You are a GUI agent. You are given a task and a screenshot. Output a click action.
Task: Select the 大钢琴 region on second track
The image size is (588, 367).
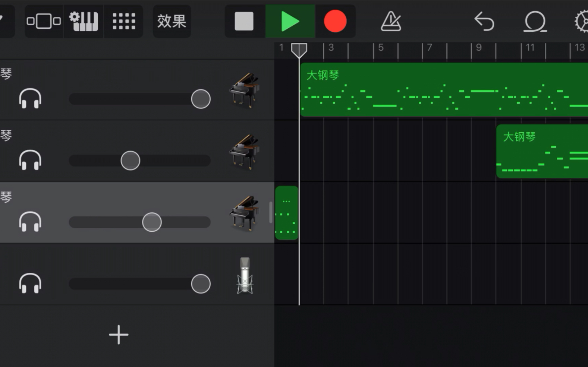(542, 151)
